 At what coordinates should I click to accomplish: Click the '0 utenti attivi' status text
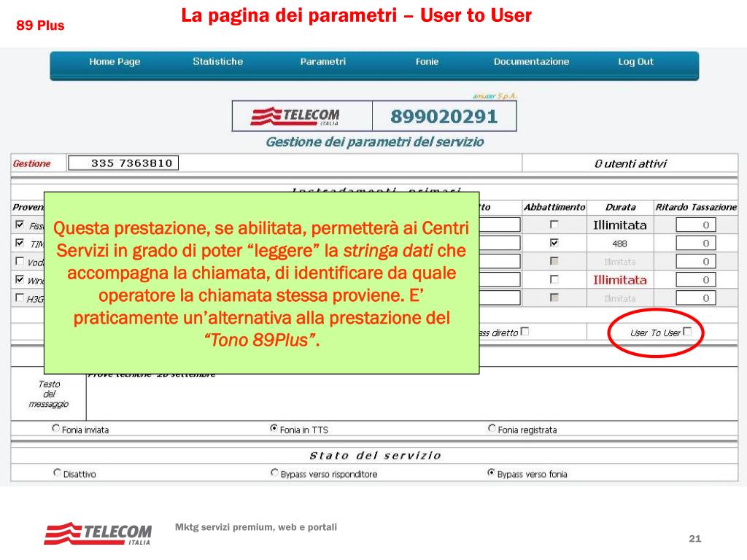point(630,164)
